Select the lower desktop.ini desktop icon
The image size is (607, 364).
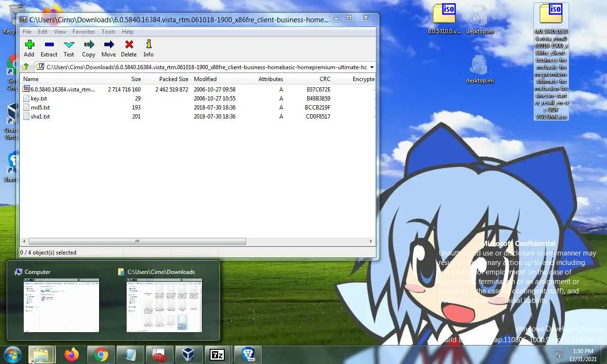479,69
